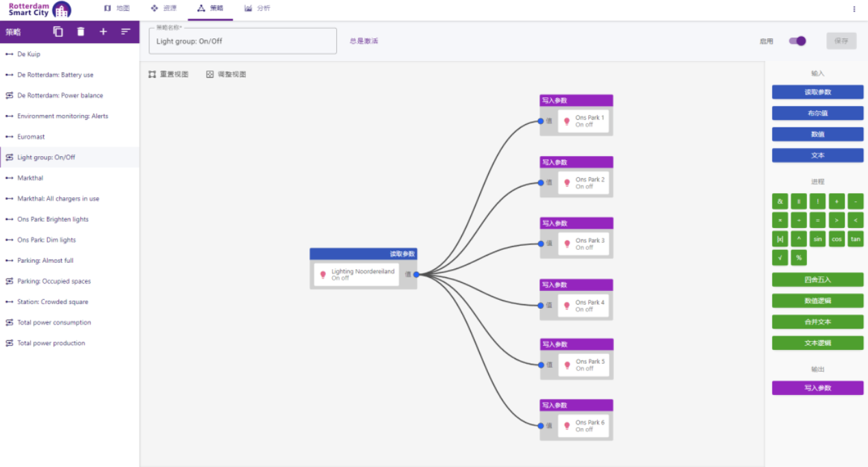Select the sin function block
868x467 pixels.
coord(817,239)
